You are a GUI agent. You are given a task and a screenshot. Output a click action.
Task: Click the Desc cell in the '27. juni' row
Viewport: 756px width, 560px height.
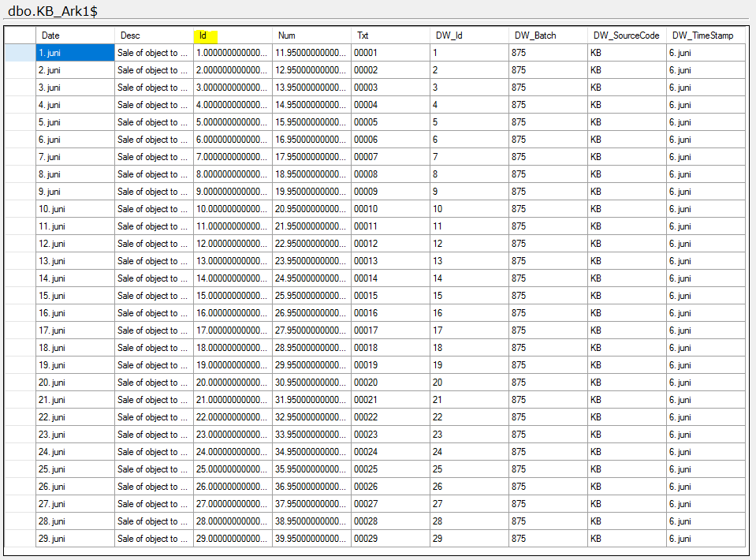155,504
